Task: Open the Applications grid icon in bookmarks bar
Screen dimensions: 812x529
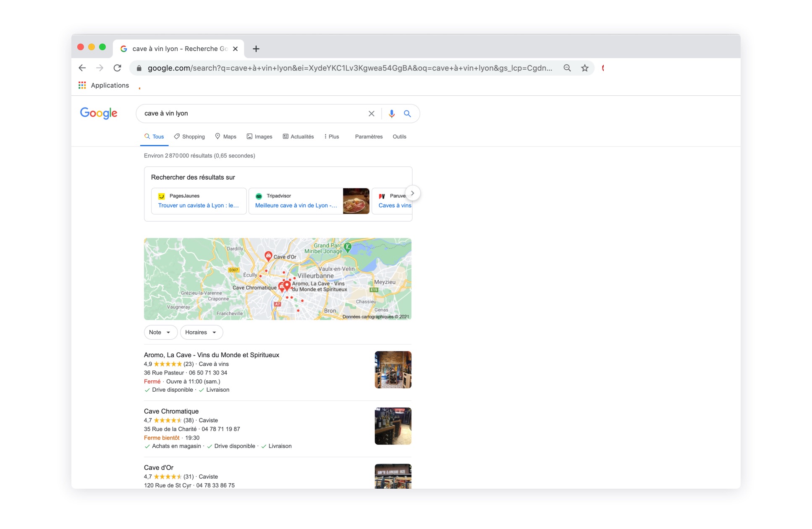Action: pyautogui.click(x=82, y=85)
